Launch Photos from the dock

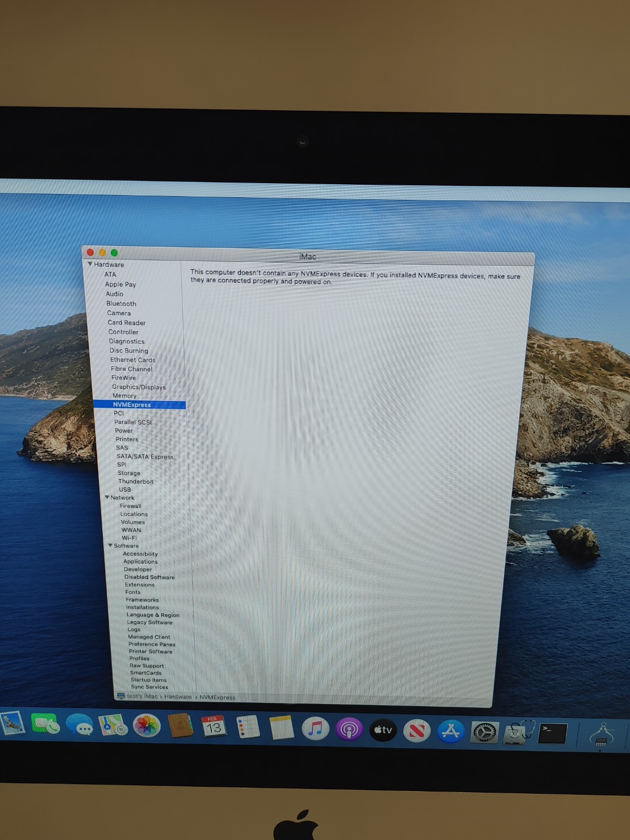coord(146,726)
